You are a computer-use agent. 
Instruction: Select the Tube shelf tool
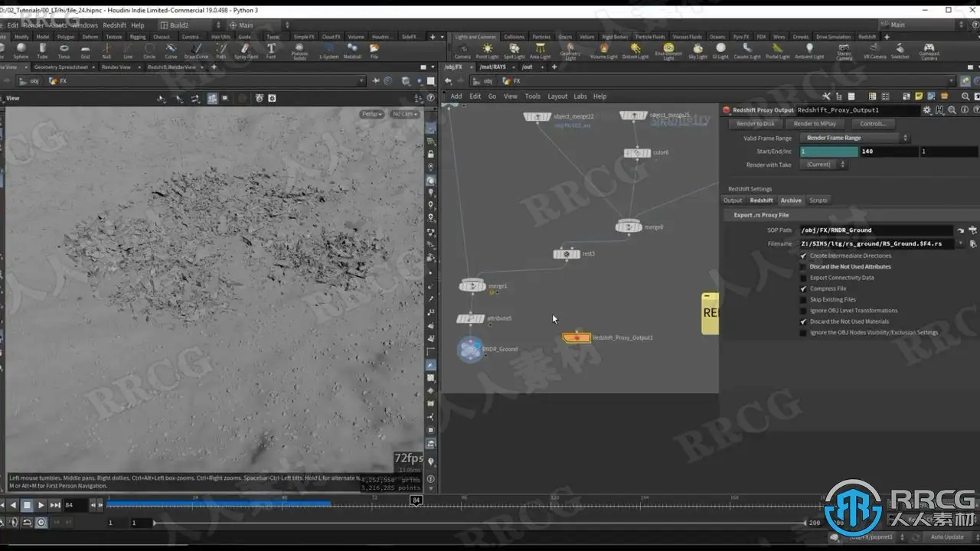(42, 51)
